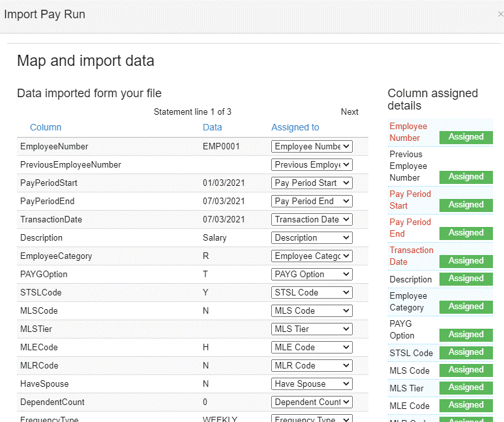Select the R value for EmployeeCategory
Image resolution: width=504 pixels, height=422 pixels.
[206, 256]
